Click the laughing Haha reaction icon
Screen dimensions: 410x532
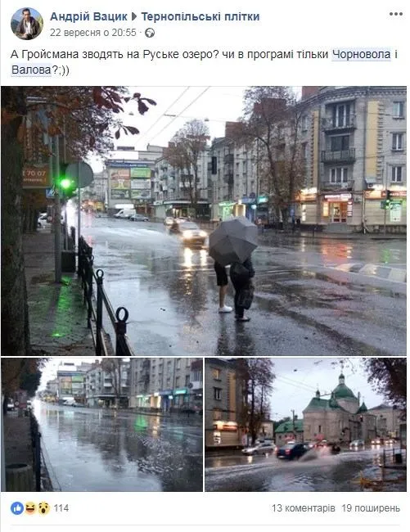30,508
